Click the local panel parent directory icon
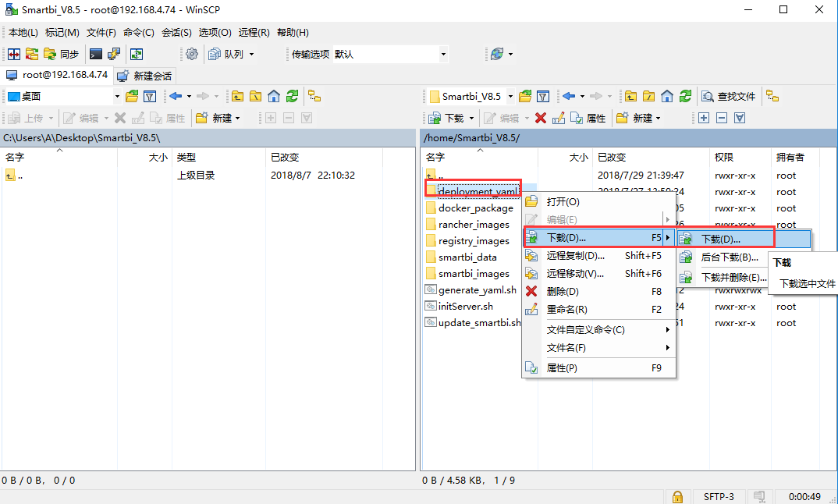The height and width of the screenshot is (504, 838). 237,97
